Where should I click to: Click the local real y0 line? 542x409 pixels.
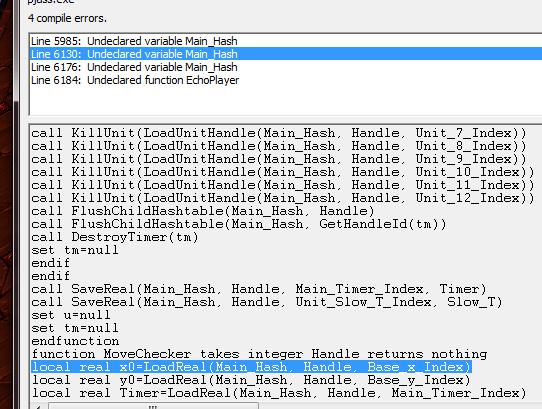pos(251,380)
